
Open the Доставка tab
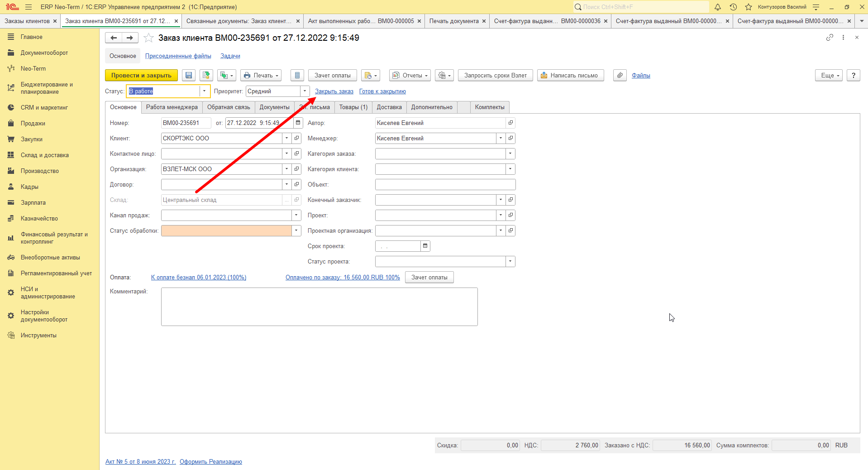coord(389,107)
